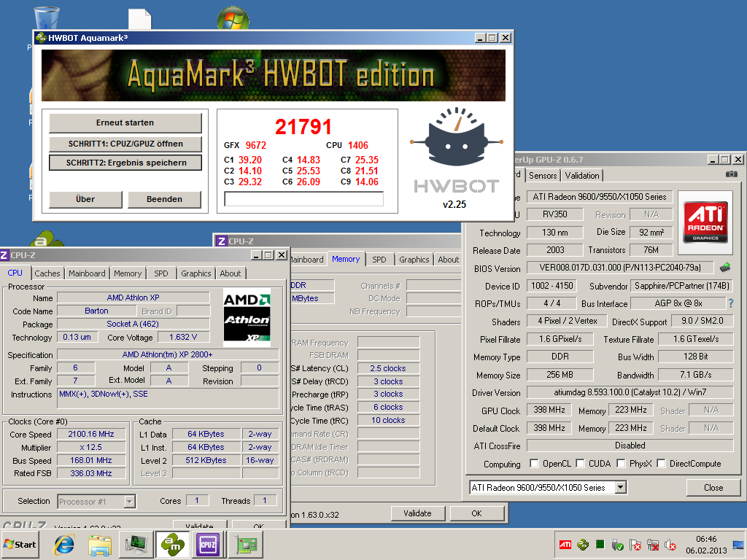Open the SPD tab in rear CPU-Z
Viewport: 747px width, 560px height.
(x=379, y=260)
